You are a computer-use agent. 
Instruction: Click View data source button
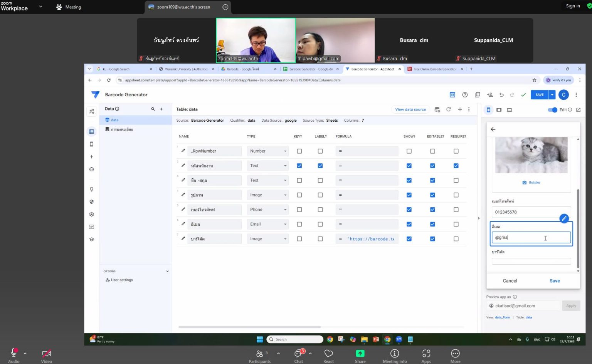coord(410,110)
